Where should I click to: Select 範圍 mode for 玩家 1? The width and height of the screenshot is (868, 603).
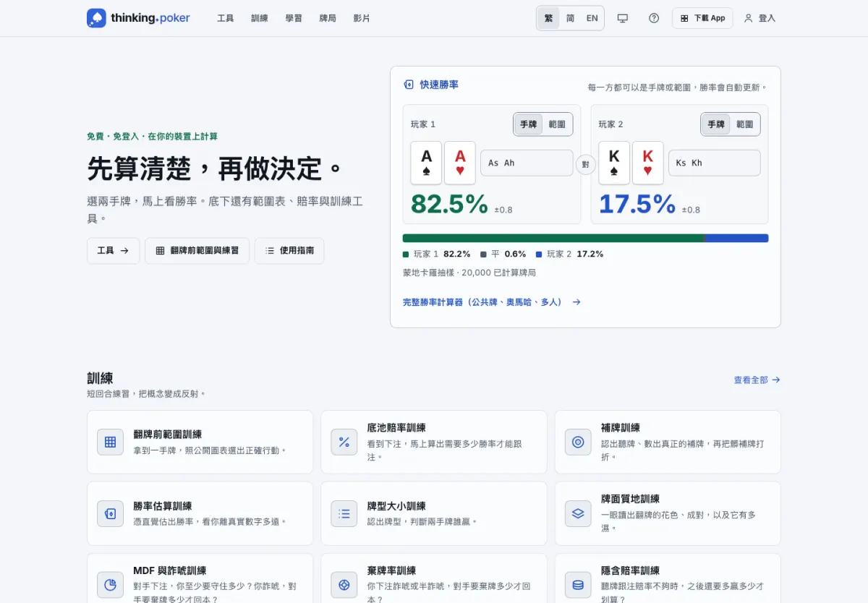click(557, 124)
